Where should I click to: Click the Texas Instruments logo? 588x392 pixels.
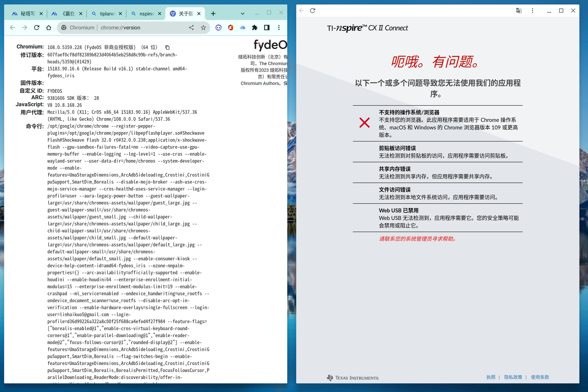click(352, 378)
